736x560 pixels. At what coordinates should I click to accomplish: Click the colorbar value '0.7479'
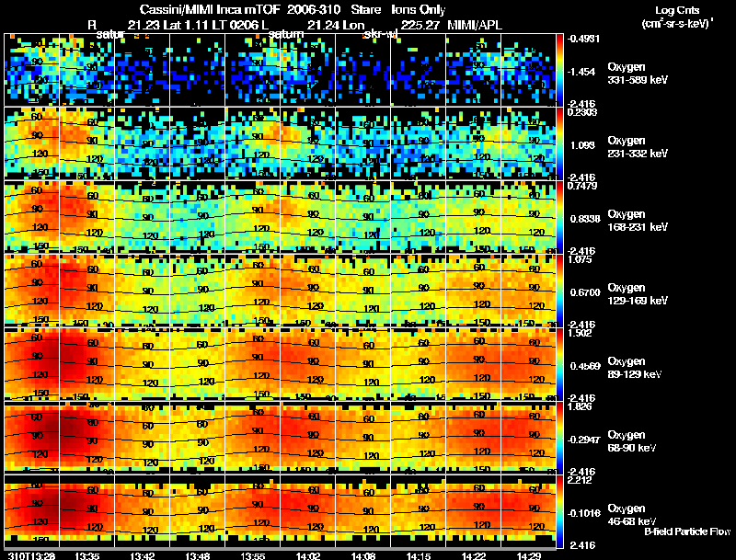click(x=582, y=186)
